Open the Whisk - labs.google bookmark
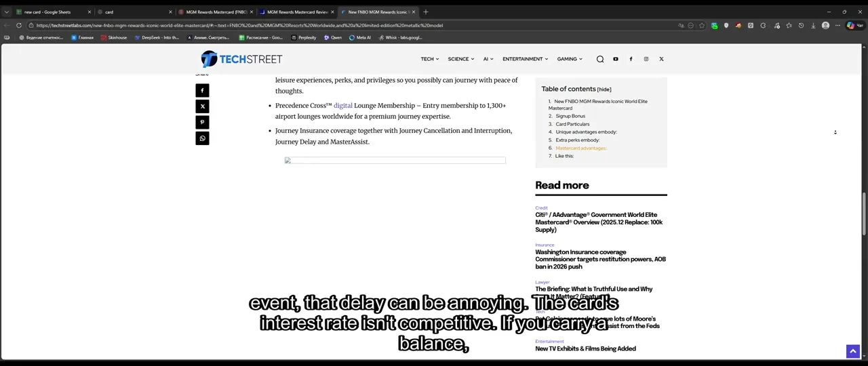Image resolution: width=868 pixels, height=366 pixels. pyautogui.click(x=400, y=37)
